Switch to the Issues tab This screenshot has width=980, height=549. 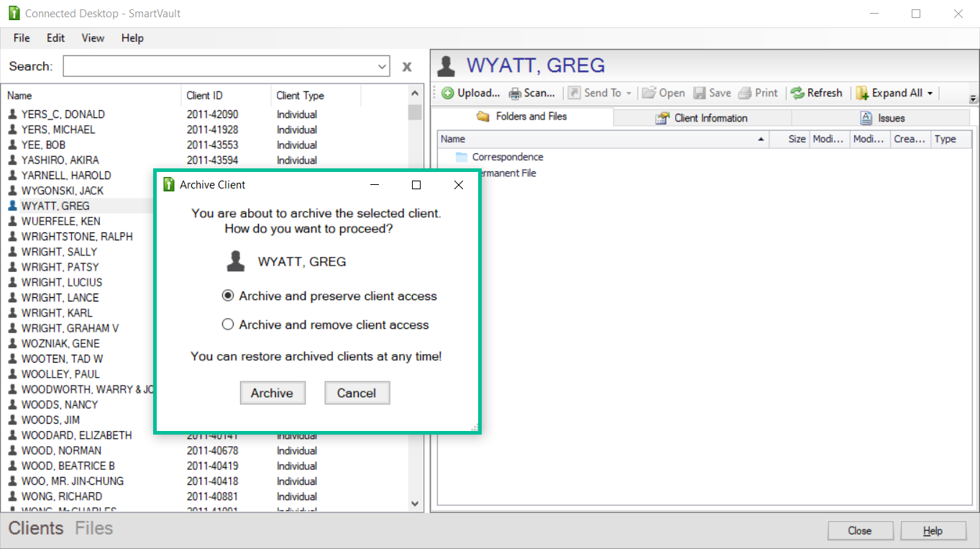point(881,118)
